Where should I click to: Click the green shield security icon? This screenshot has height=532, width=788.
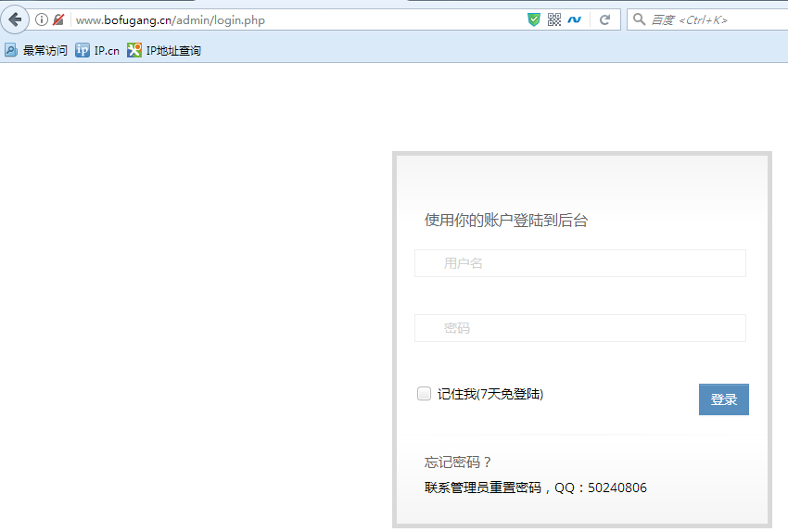click(534, 19)
